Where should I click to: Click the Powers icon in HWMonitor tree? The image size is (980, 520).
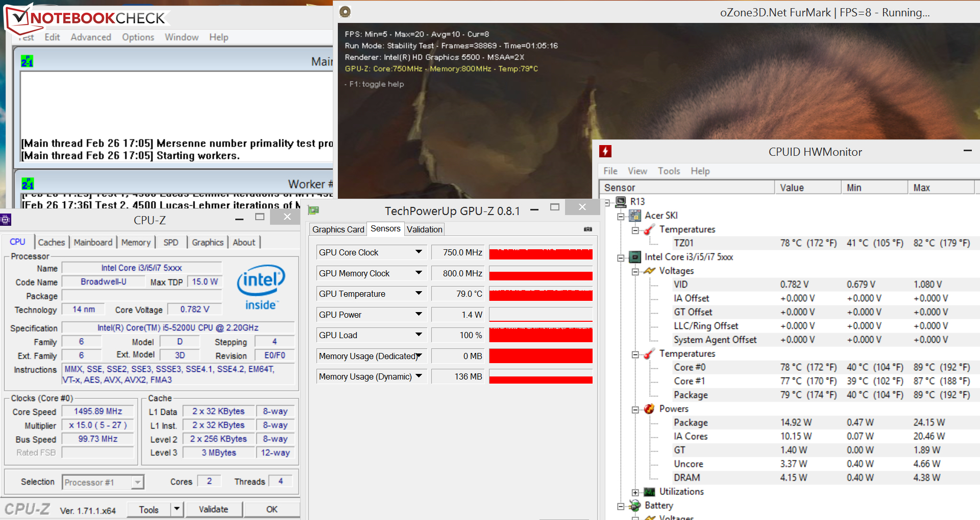point(649,409)
